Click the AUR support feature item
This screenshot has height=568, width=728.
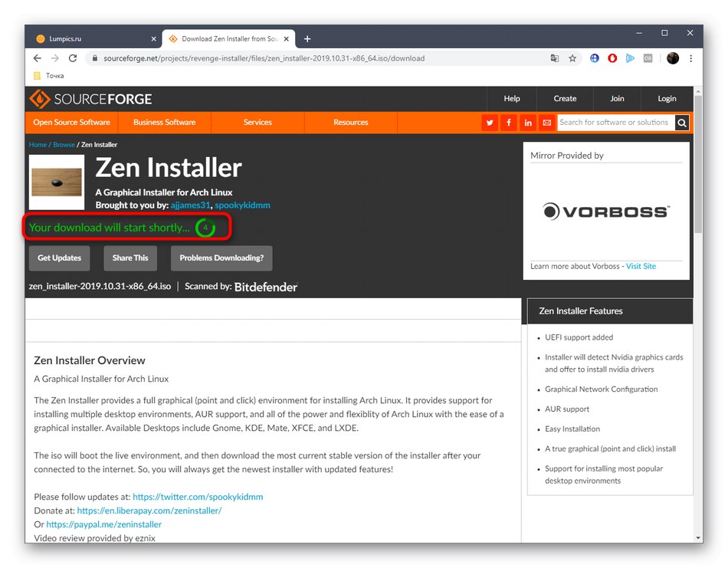567,409
